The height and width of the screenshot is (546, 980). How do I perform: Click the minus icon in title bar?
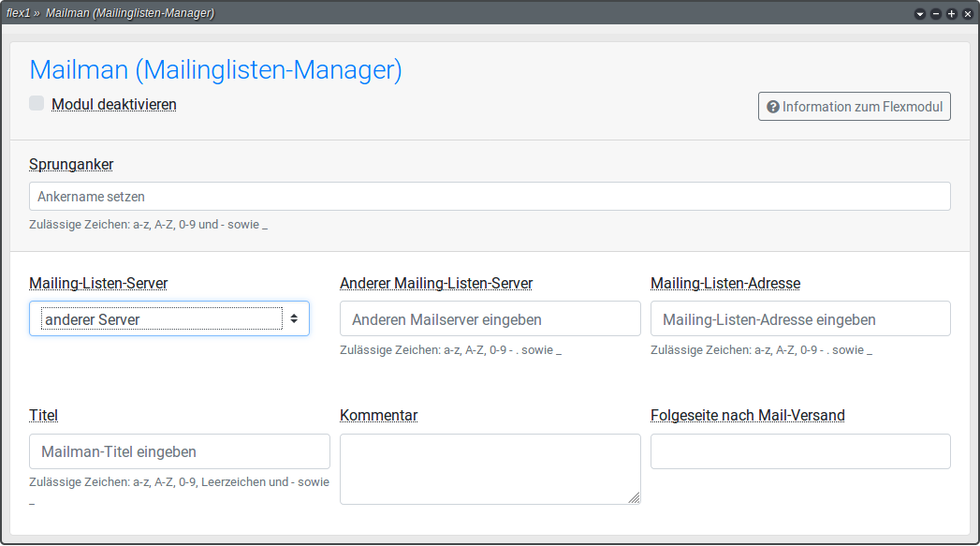936,14
